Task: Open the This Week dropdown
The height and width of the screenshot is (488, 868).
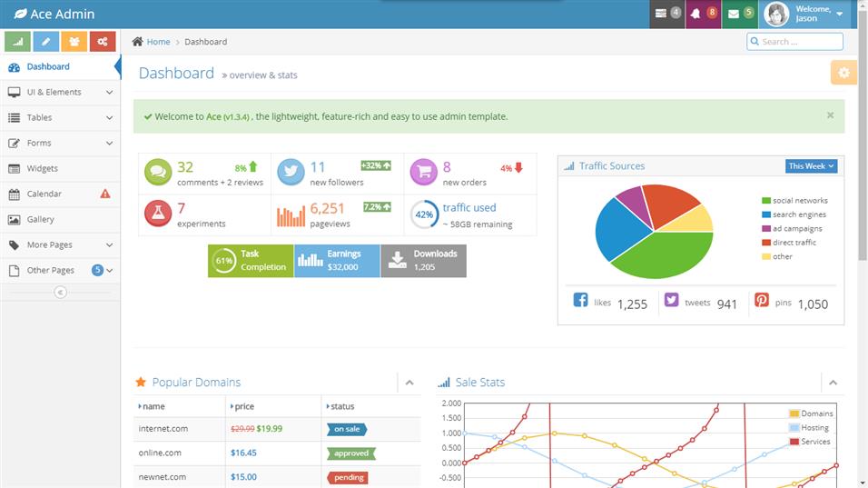Action: point(811,166)
